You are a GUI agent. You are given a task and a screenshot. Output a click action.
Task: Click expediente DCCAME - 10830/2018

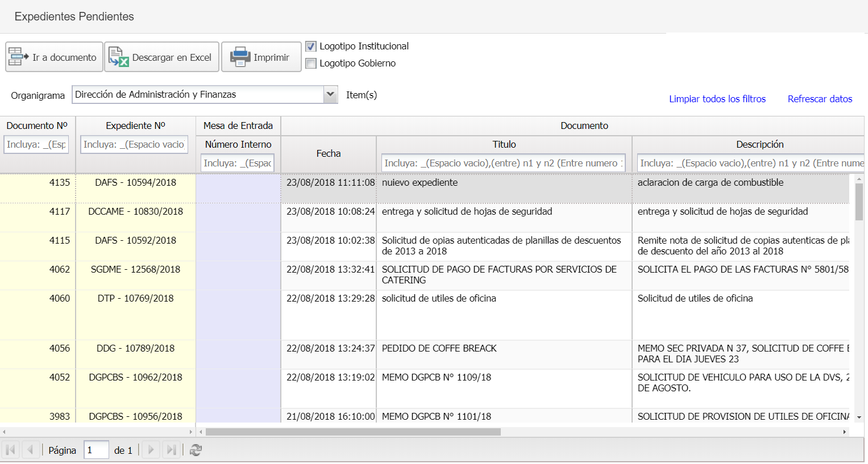click(135, 211)
